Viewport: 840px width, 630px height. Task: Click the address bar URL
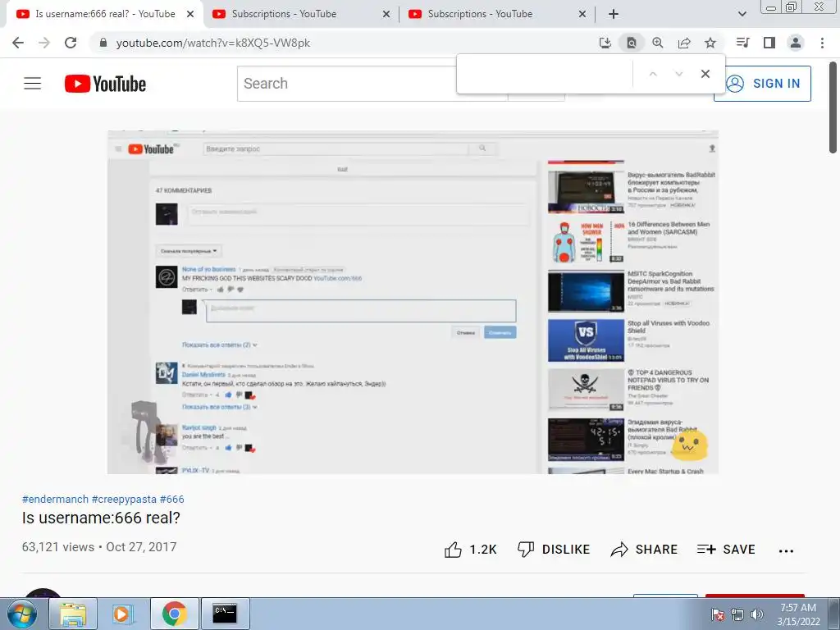(x=213, y=43)
